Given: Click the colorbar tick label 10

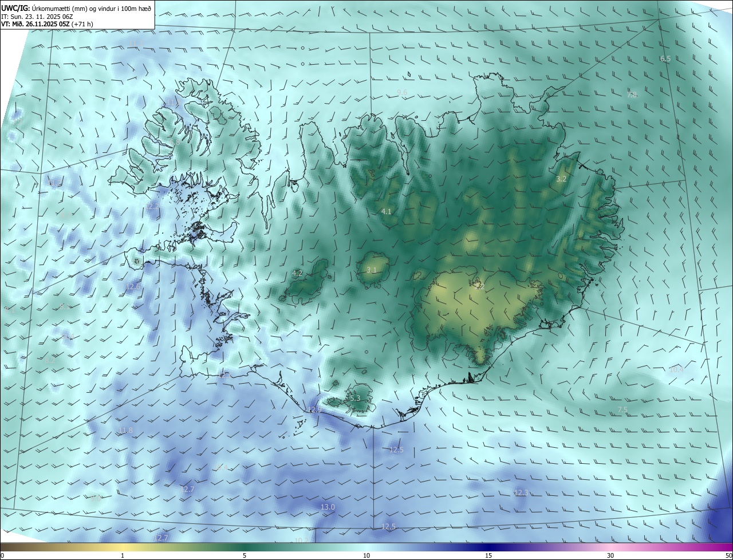Looking at the screenshot, I should pos(366,555).
